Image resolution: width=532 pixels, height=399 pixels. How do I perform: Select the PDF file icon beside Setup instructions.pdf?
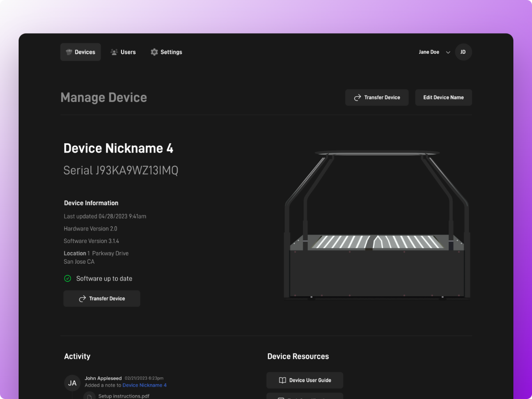tap(90, 395)
